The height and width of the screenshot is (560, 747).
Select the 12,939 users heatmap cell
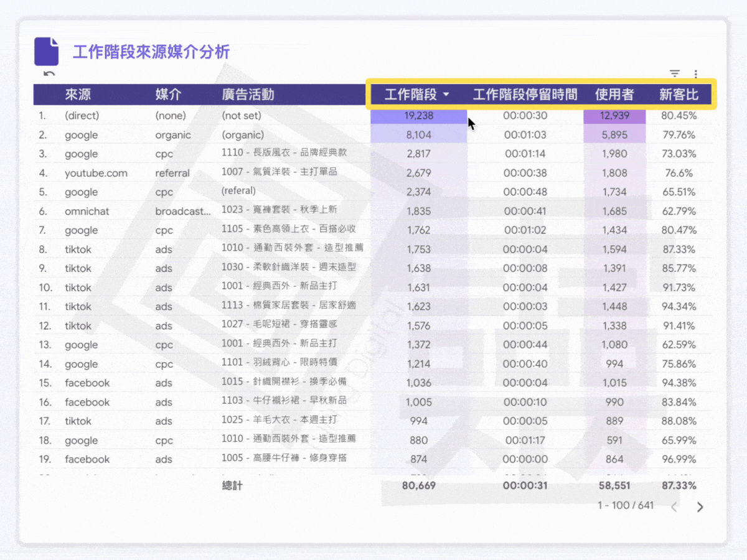(x=614, y=116)
